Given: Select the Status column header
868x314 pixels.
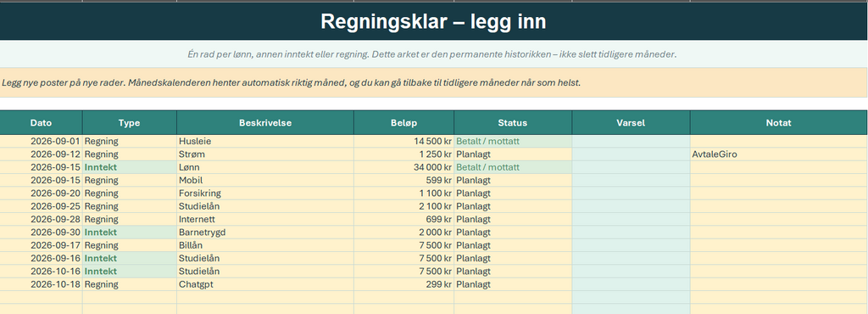Looking at the screenshot, I should click(513, 123).
